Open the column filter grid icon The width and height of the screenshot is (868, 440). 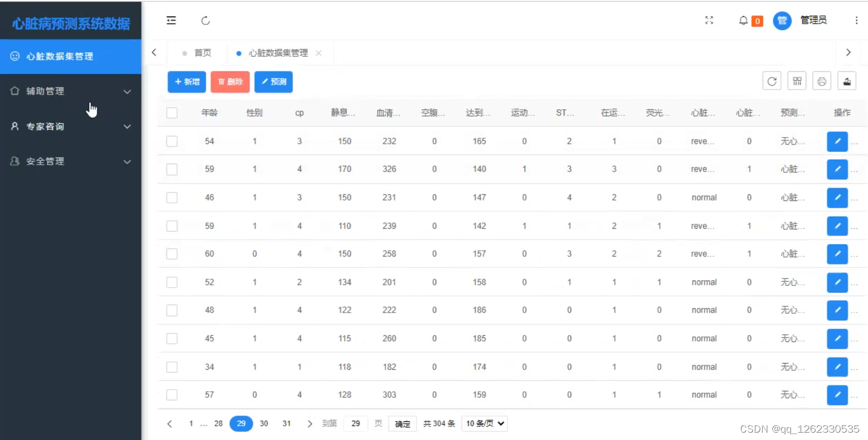pos(797,81)
